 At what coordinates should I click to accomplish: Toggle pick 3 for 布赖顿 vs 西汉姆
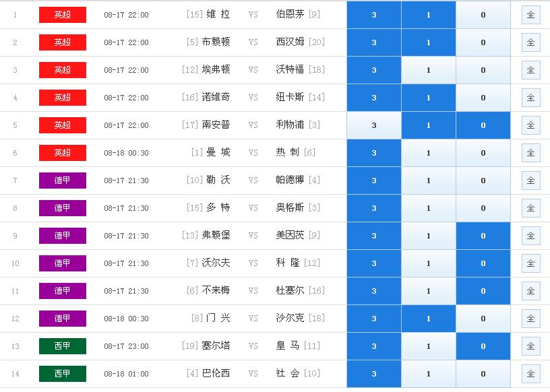coord(374,42)
